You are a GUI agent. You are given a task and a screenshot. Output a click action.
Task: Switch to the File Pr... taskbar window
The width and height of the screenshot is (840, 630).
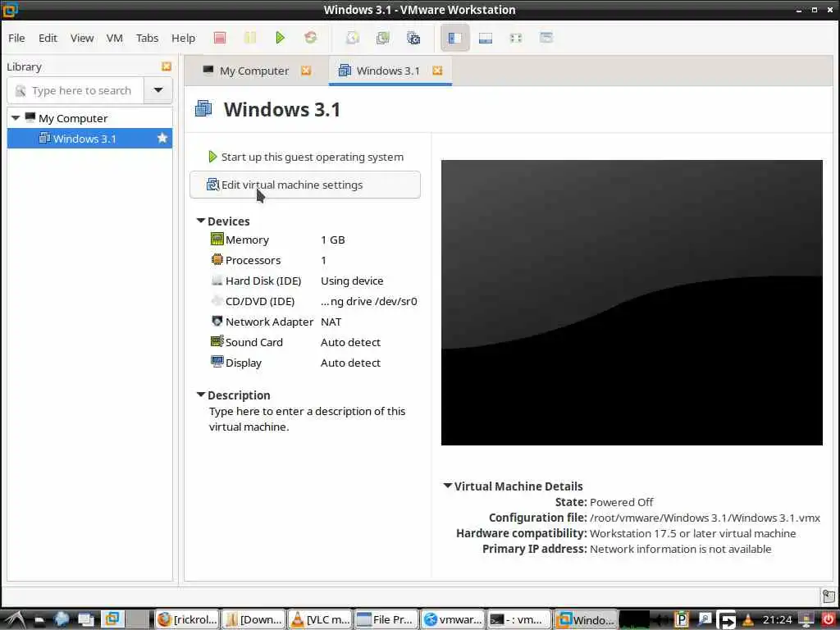pyautogui.click(x=386, y=619)
